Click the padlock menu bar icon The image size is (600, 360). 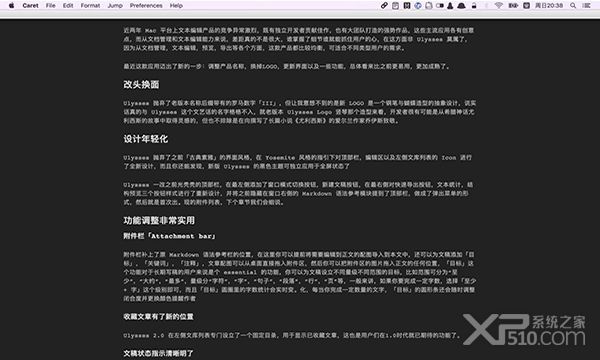[474, 5]
